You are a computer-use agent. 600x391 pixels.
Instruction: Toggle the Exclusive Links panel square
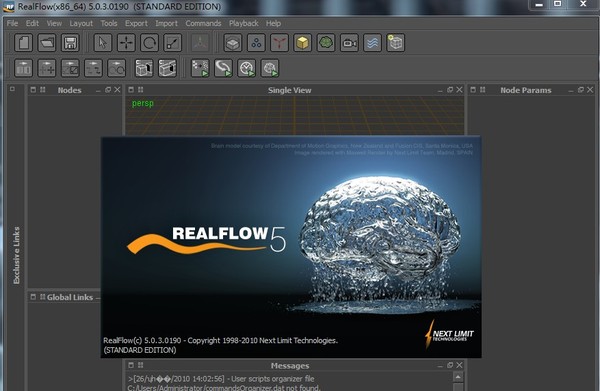pyautogui.click(x=12, y=89)
